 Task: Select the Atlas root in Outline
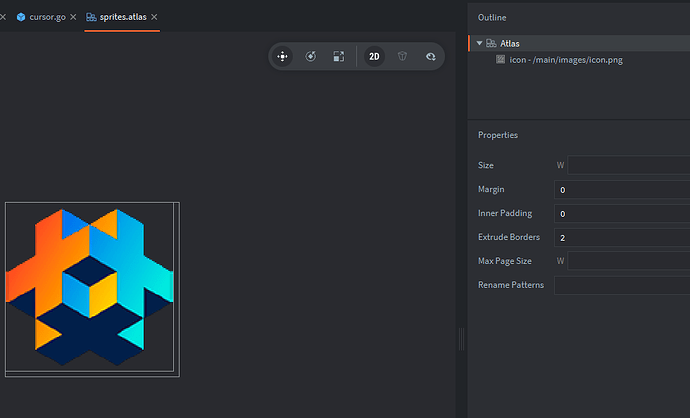(x=579, y=43)
